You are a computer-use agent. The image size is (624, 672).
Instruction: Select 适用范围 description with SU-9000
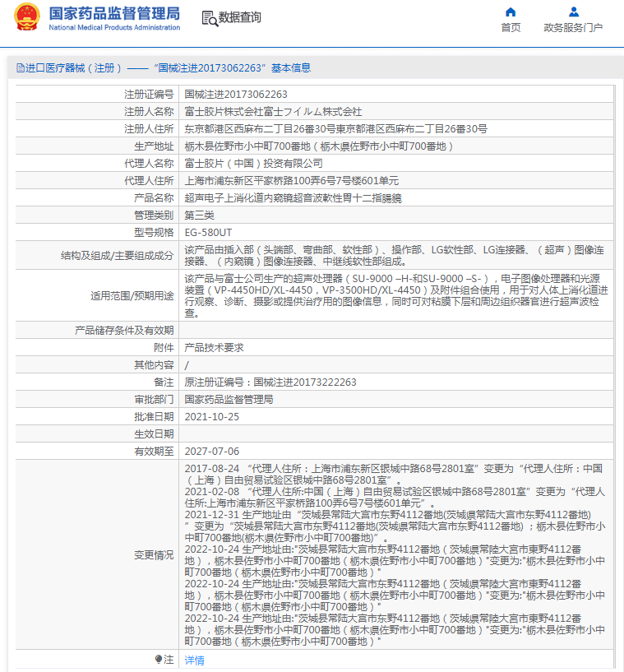[396, 296]
